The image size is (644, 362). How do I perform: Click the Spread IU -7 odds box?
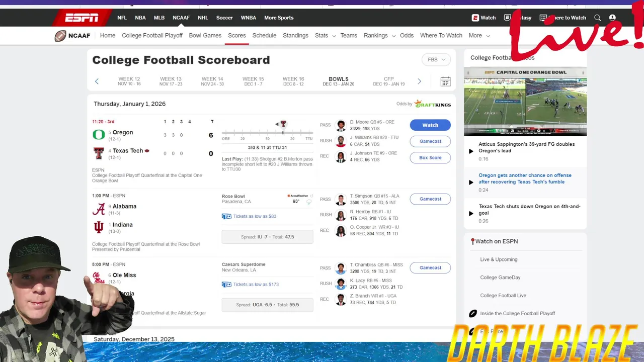[267, 237]
